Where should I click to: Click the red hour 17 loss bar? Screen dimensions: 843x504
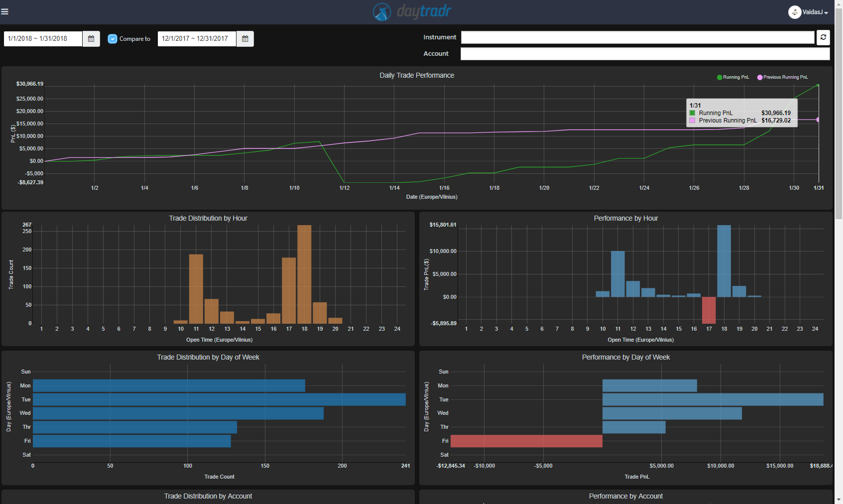709,310
